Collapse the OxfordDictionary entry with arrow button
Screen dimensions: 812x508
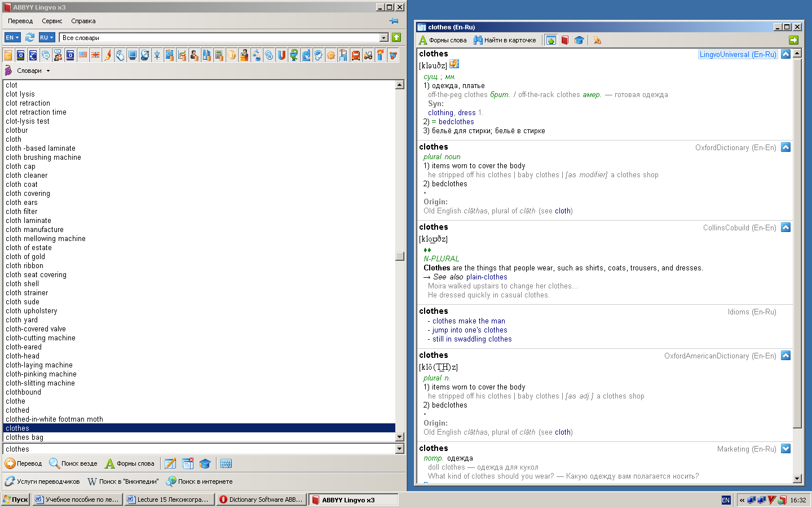(785, 147)
